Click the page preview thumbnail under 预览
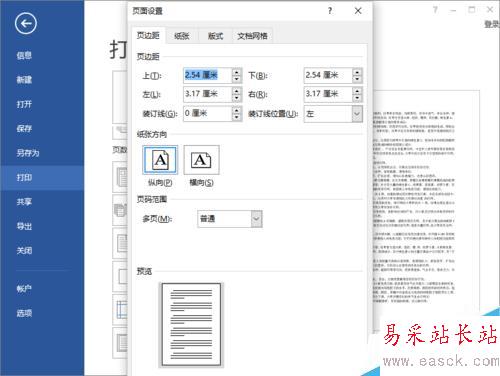This screenshot has height=376, width=500. 191,325
